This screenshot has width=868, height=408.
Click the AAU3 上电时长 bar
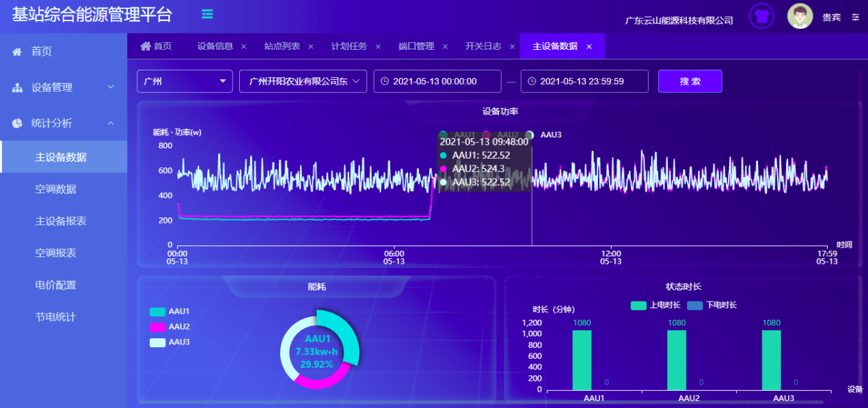(772, 360)
